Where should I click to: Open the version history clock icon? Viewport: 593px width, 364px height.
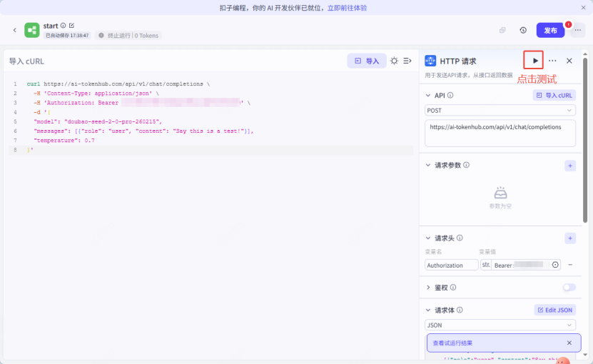point(523,30)
